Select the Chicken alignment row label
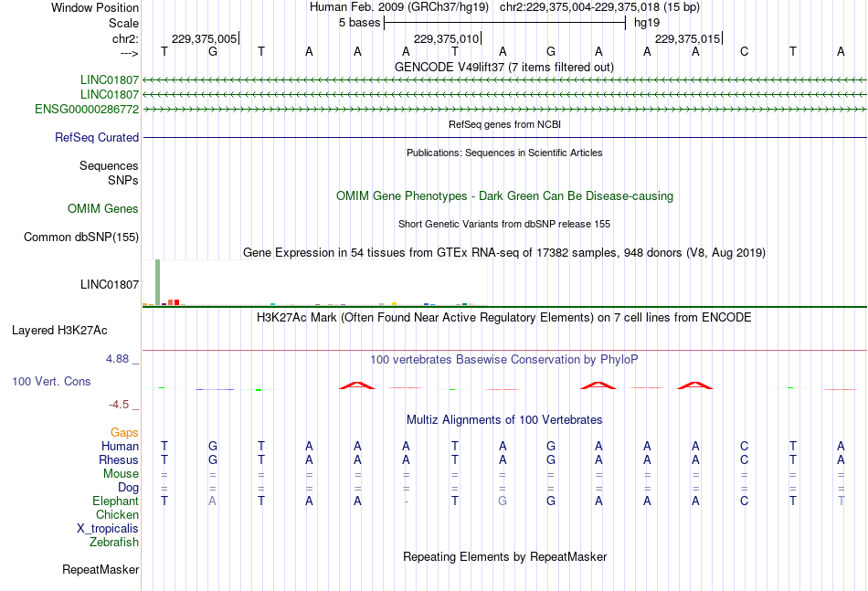Screen dimensions: 868x591 pyautogui.click(x=117, y=514)
